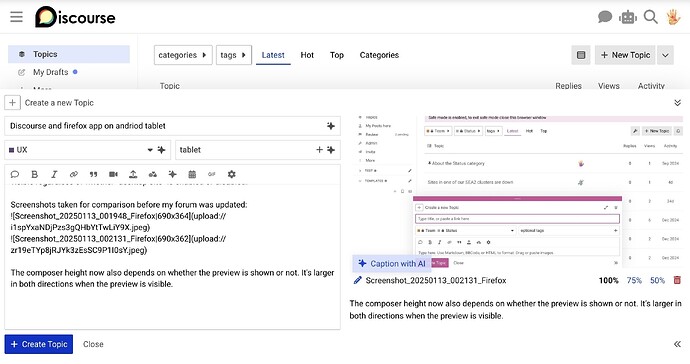
Task: Suggest category with AI sparkle icon
Action: pos(161,150)
